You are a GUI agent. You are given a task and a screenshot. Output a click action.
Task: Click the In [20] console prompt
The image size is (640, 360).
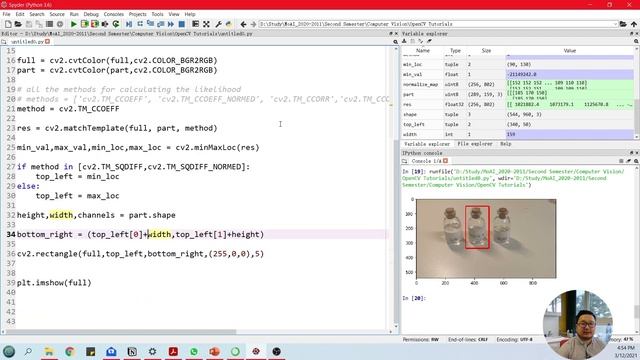[x=414, y=298]
